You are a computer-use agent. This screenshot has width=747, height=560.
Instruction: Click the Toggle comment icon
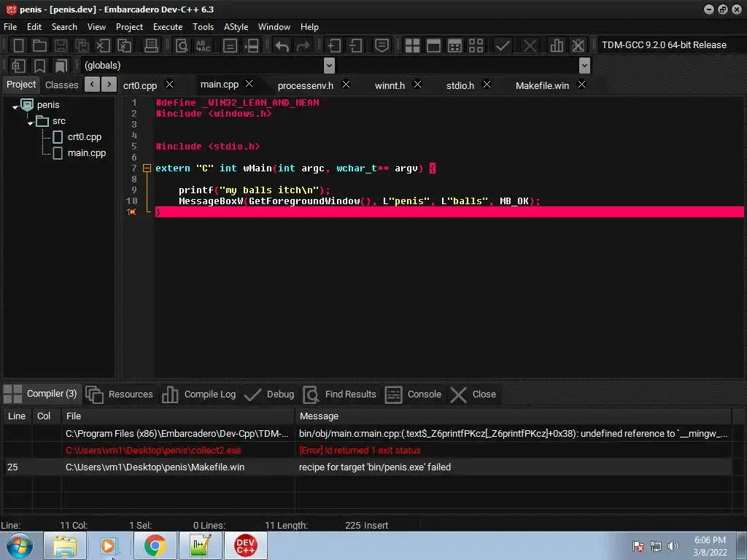382,46
